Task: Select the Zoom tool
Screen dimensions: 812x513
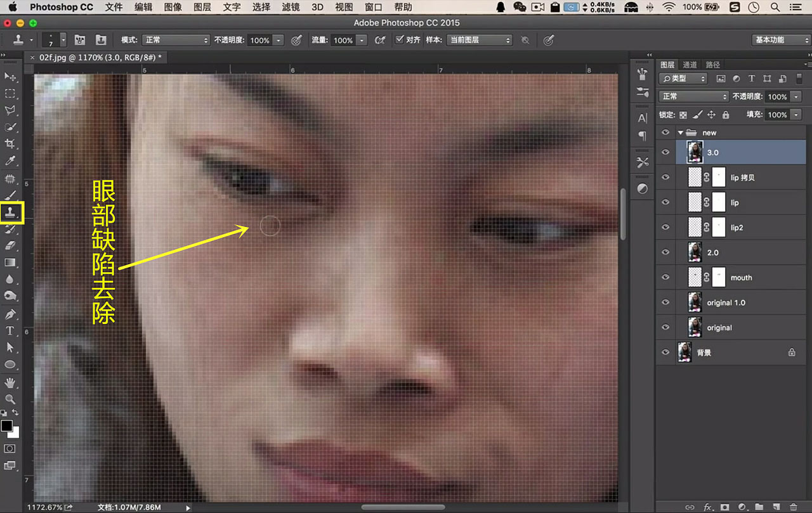Action: [x=10, y=399]
